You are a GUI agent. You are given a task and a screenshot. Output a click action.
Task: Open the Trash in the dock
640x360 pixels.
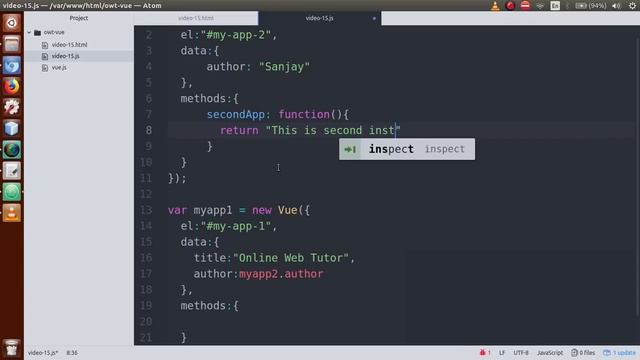point(11,348)
